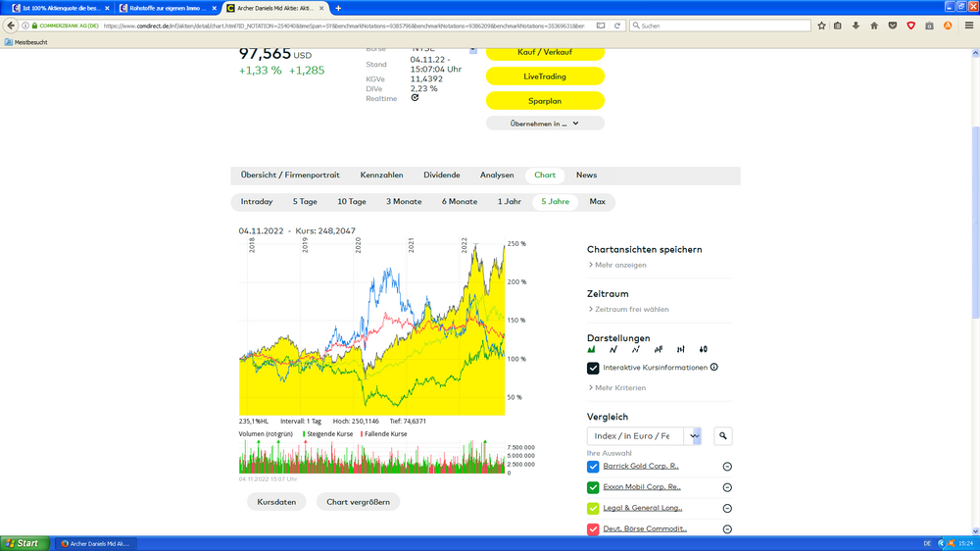The width and height of the screenshot is (980, 551).
Task: Open the Kennzahlen tab
Action: point(381,175)
